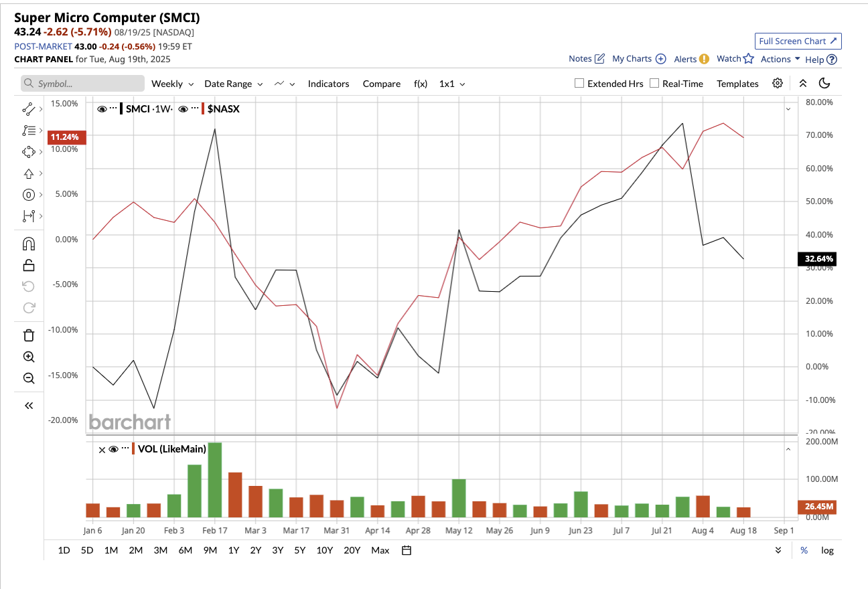Click the zoom in magnifier
The height and width of the screenshot is (589, 868).
click(29, 357)
